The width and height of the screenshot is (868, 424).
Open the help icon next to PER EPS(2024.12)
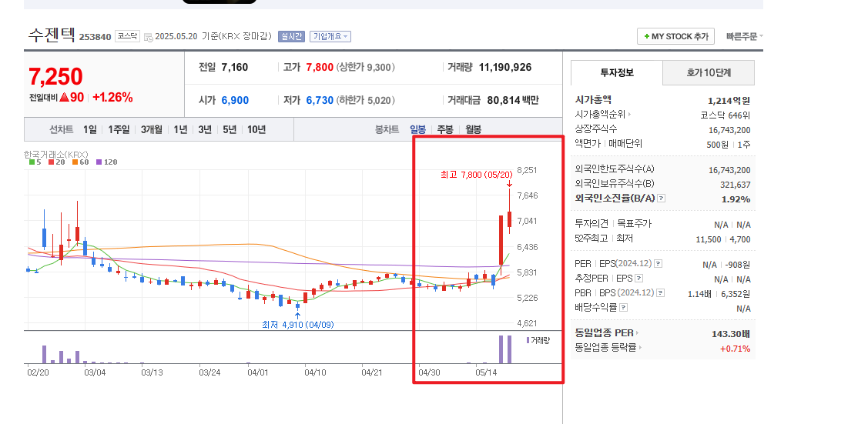(x=659, y=264)
